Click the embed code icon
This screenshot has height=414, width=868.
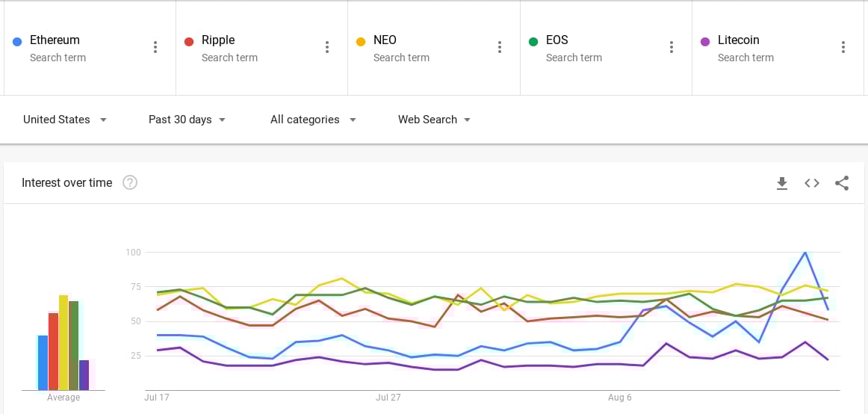(x=812, y=183)
